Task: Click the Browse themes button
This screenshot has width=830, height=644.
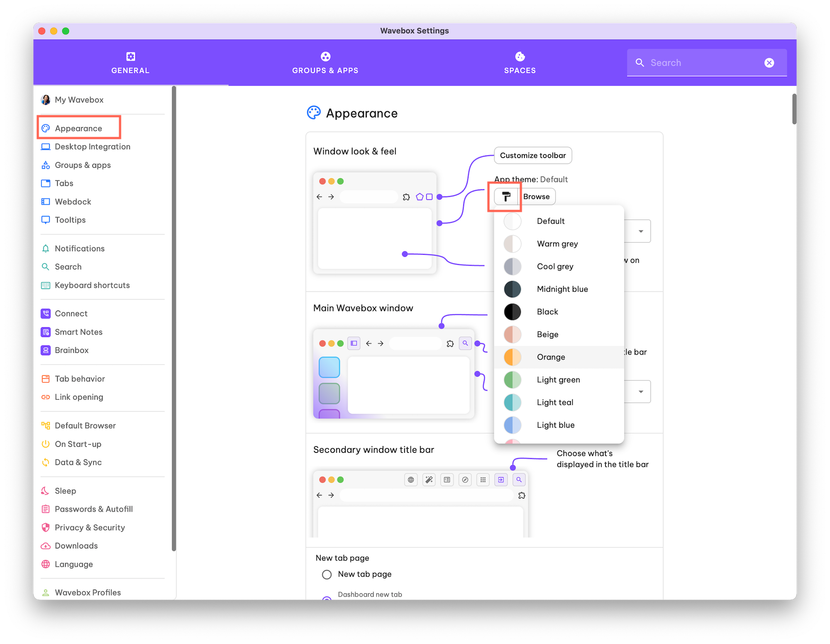Action: [x=536, y=197]
